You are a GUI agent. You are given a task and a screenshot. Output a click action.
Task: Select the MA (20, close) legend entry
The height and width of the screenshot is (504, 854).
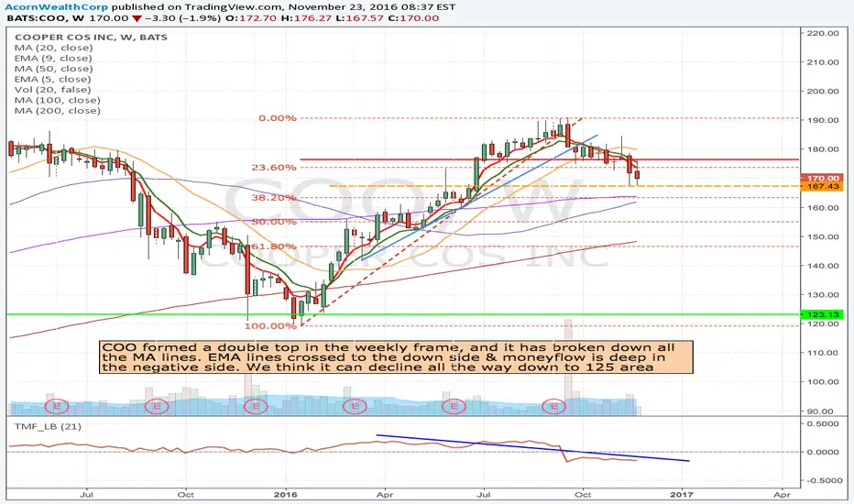click(x=53, y=48)
